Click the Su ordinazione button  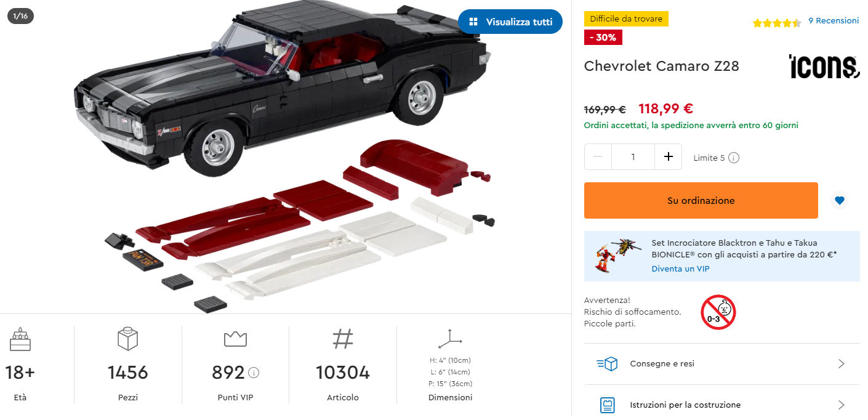coord(701,200)
